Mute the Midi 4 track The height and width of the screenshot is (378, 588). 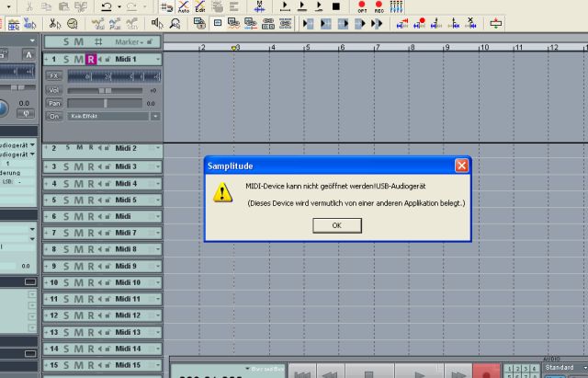click(x=78, y=184)
